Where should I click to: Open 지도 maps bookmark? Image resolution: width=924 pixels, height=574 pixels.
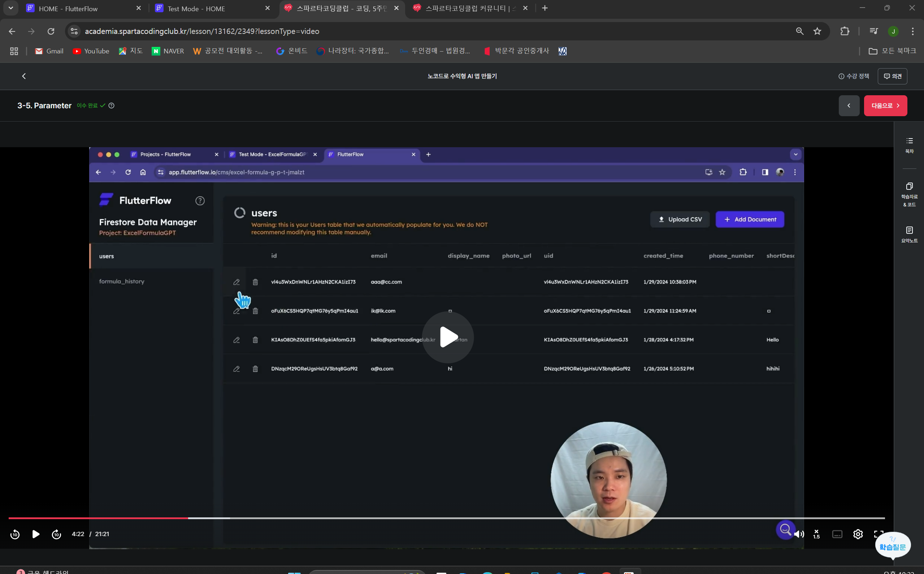click(131, 51)
